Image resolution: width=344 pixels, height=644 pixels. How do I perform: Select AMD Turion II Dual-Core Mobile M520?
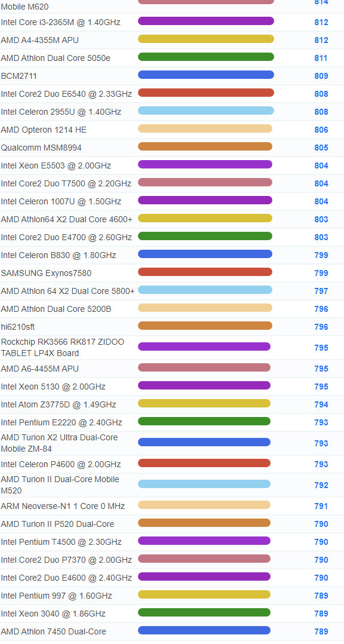pos(60,485)
